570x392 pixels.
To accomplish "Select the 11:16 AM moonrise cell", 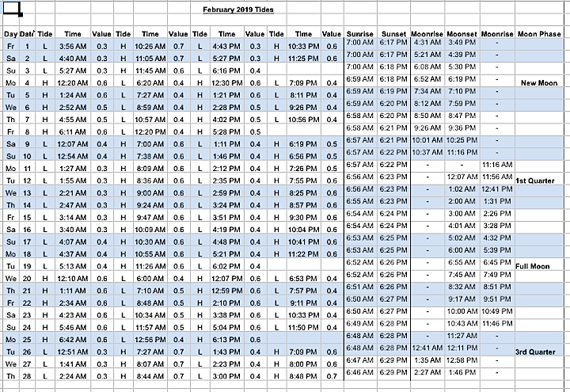I will point(496,164).
